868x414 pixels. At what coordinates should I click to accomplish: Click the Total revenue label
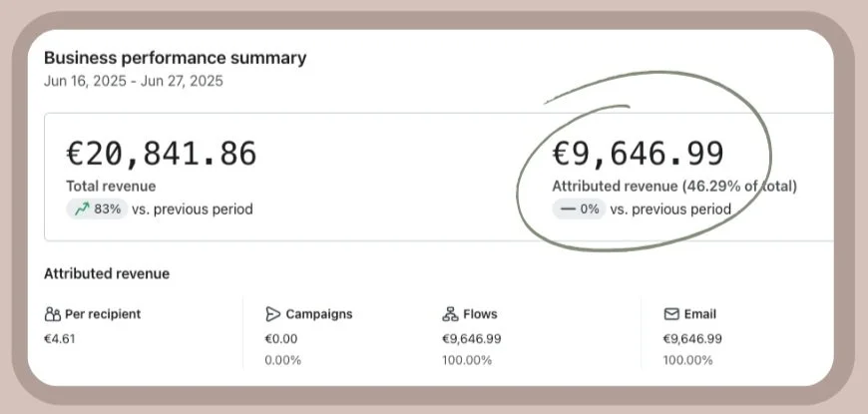pos(111,186)
